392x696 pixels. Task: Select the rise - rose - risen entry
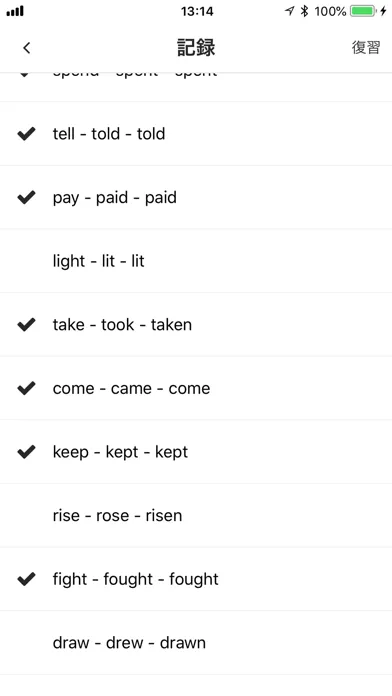[196, 515]
